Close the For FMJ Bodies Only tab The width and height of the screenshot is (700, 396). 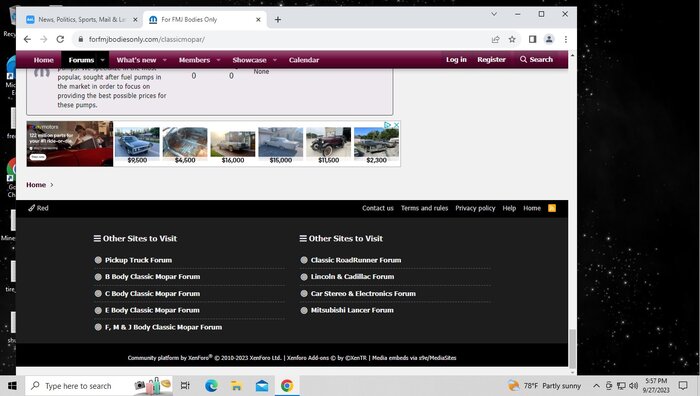[258, 20]
